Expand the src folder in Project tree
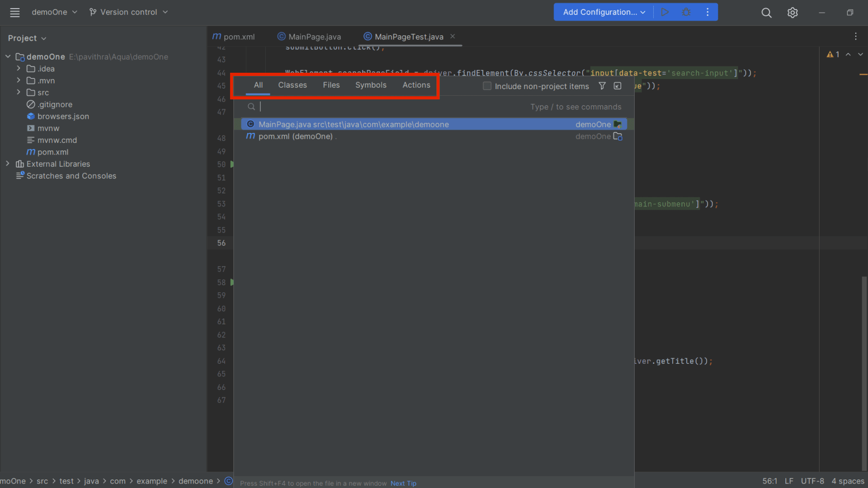Screen dimensions: 868x488 [x=19, y=92]
